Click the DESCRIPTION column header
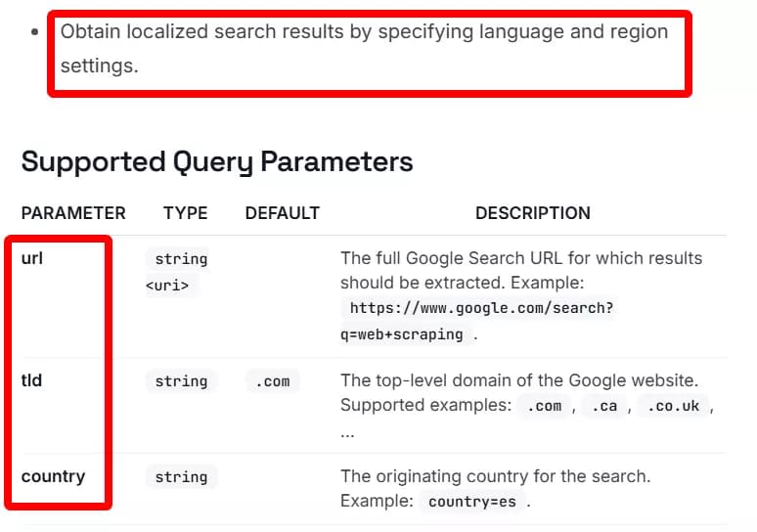Image resolution: width=757 pixels, height=532 pixels. [x=533, y=213]
